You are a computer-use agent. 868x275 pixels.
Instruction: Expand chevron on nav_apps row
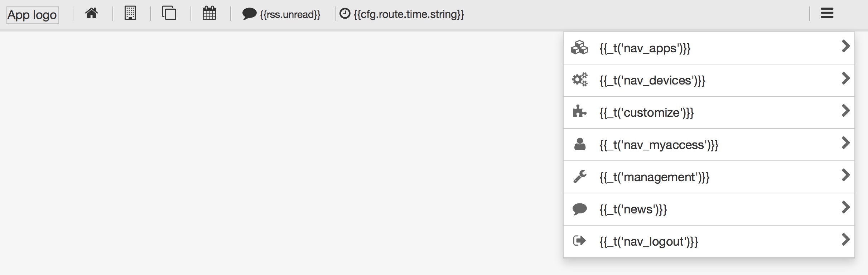click(845, 47)
